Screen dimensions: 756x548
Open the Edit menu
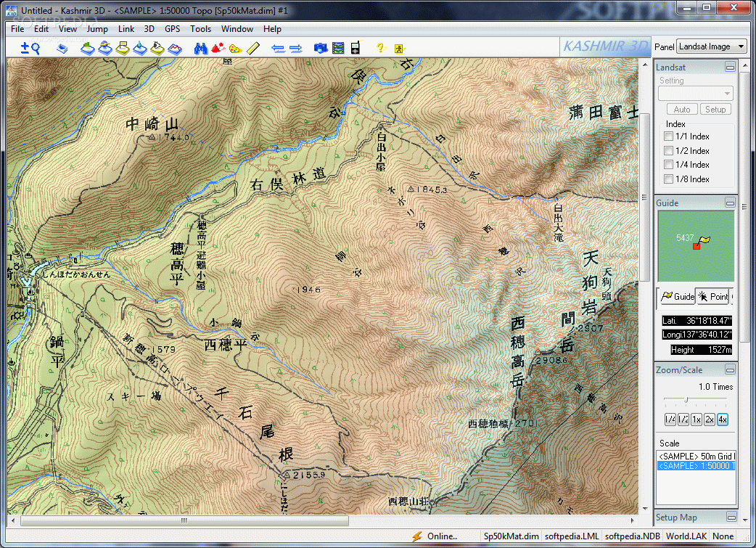tap(41, 29)
